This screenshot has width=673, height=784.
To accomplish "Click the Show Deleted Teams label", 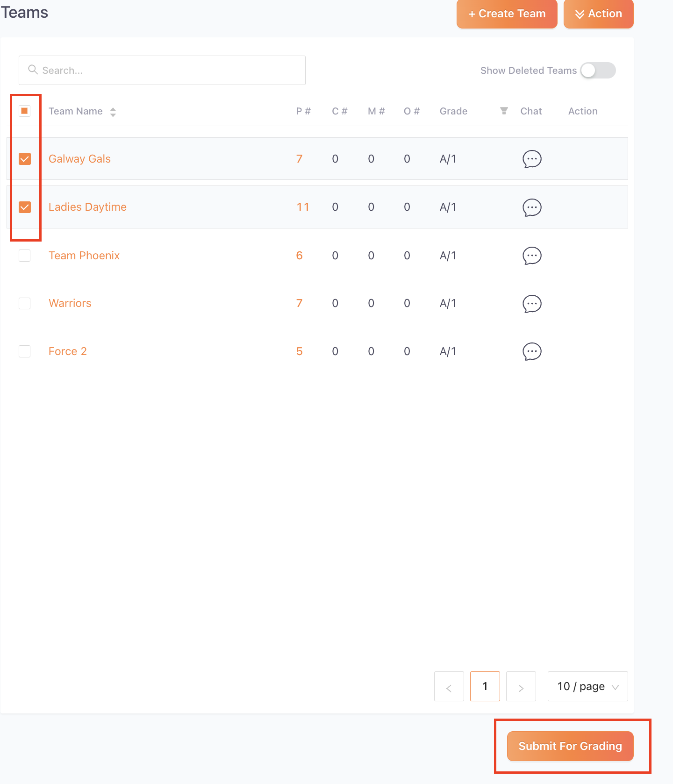I will click(529, 71).
